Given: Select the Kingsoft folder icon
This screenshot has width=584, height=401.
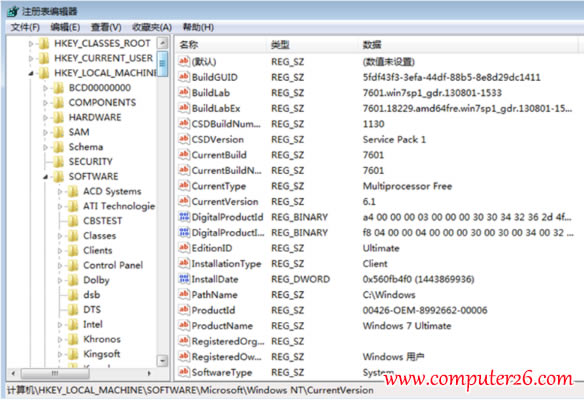Looking at the screenshot, I should 73,354.
